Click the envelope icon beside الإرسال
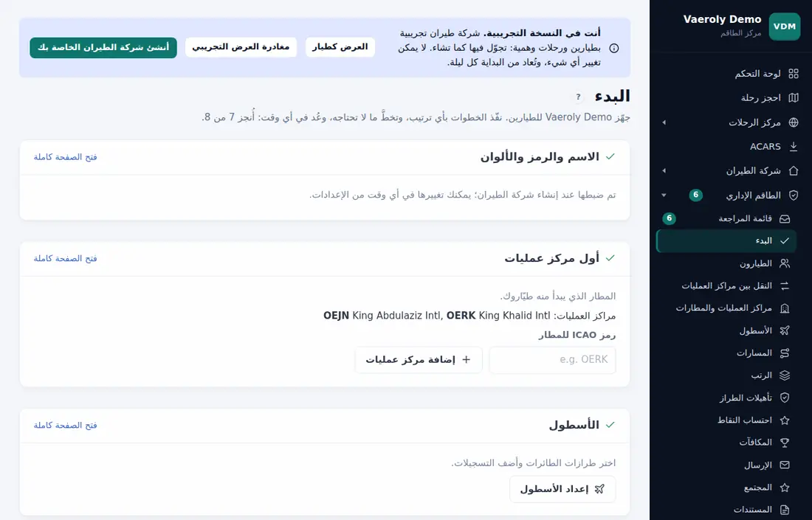 click(785, 465)
